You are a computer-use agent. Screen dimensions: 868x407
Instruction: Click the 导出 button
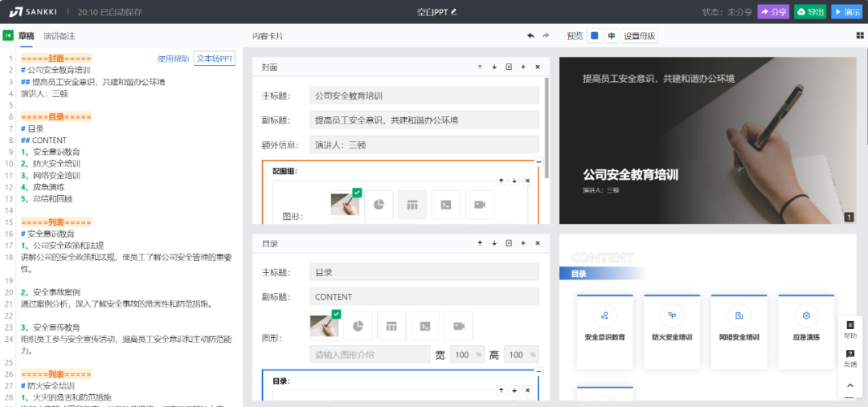point(810,11)
